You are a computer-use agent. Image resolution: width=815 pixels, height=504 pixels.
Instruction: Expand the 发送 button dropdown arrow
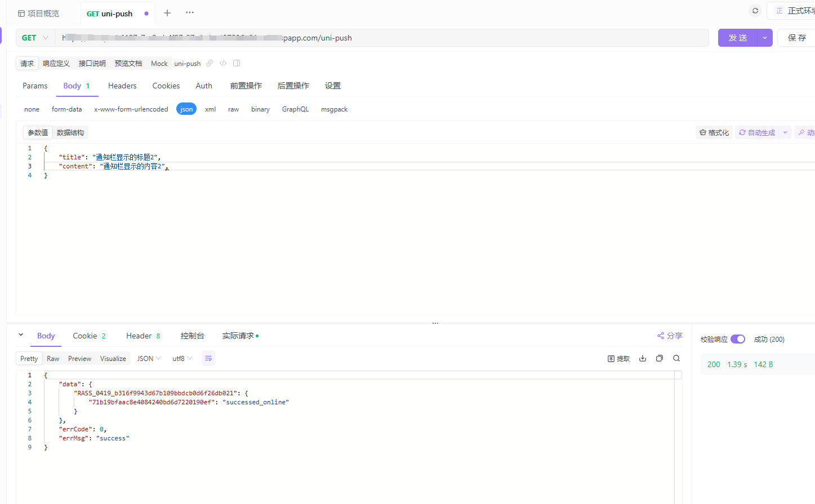[765, 38]
